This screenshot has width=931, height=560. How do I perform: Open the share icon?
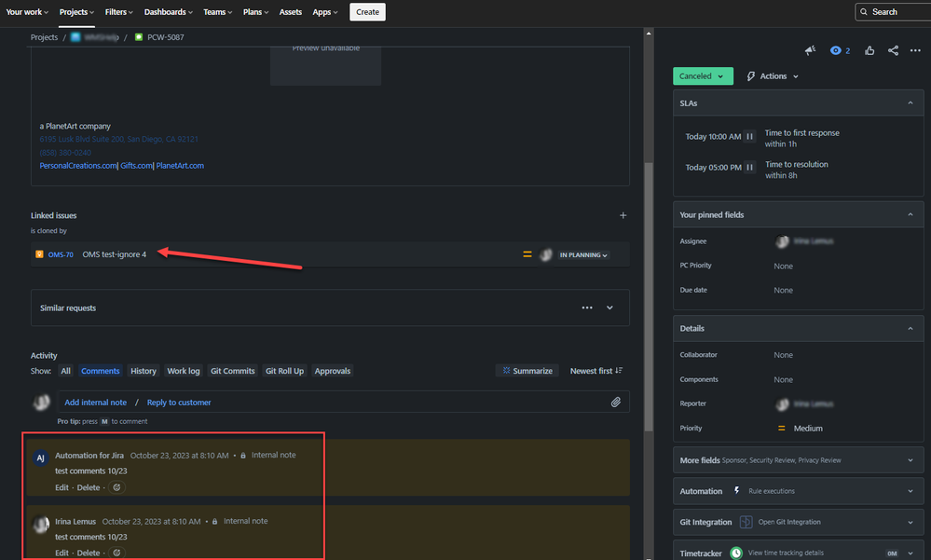point(893,50)
